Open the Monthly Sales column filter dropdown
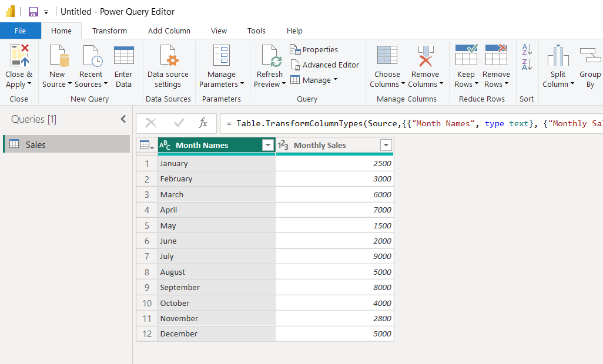 tap(386, 146)
